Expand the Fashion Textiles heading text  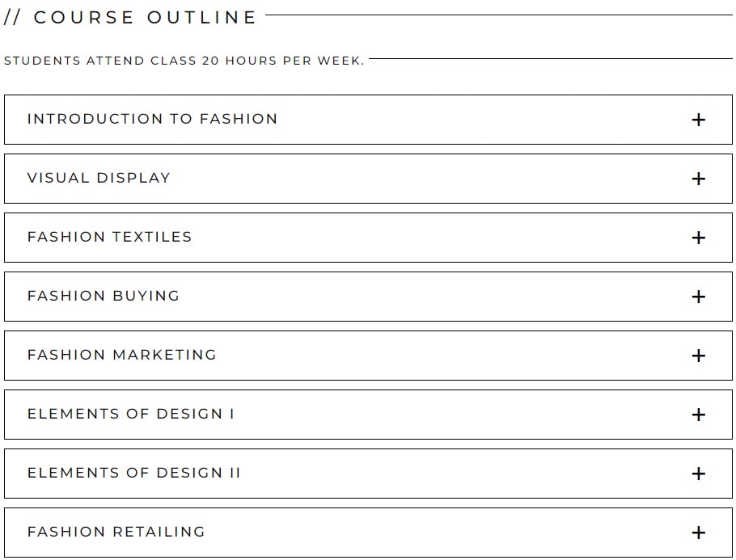coord(109,237)
